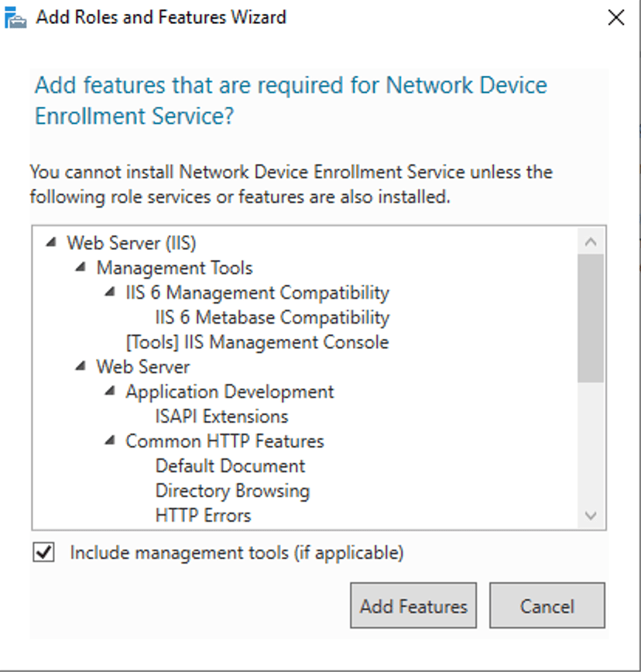
Task: Click the scroll down arrow in feature list
Action: [x=591, y=516]
